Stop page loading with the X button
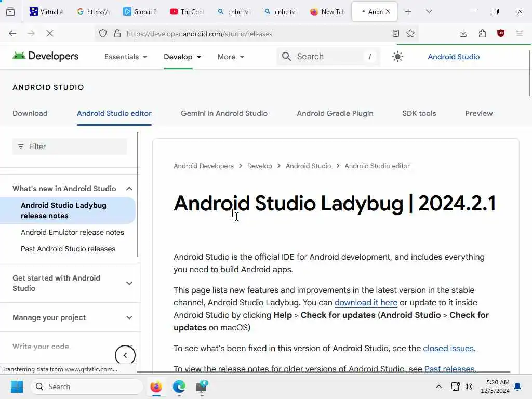The image size is (532, 399). click(x=49, y=33)
